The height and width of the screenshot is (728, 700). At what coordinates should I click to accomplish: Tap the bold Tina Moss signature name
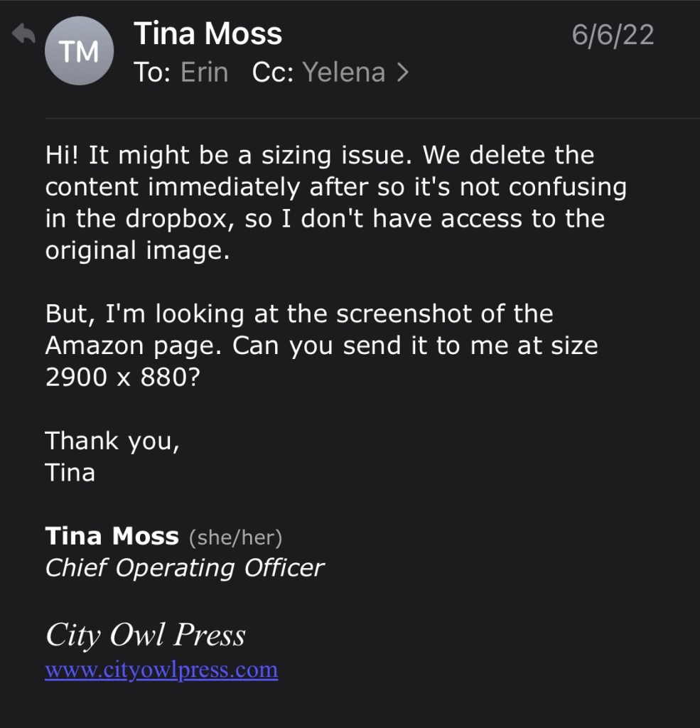click(112, 535)
